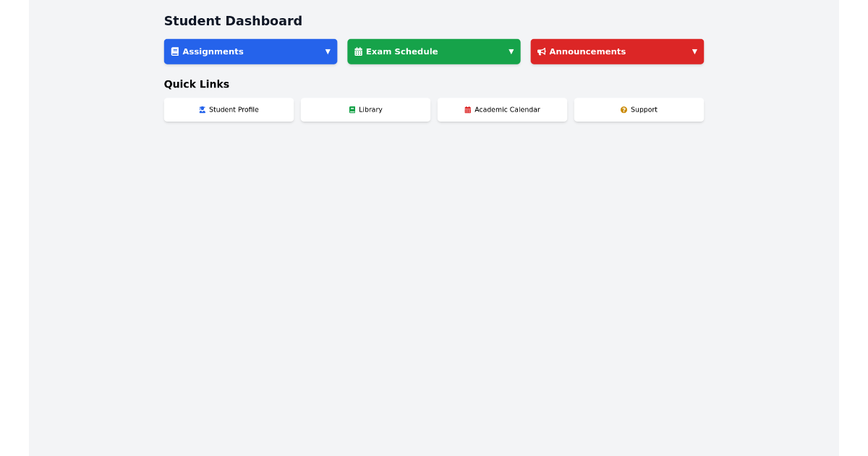Click the chevron on the Assignments button
Image resolution: width=868 pixels, height=456 pixels.
(328, 51)
